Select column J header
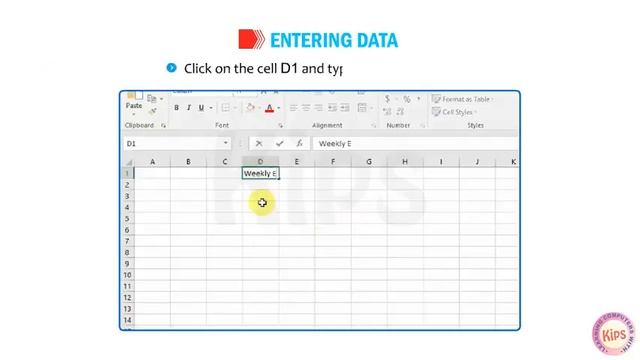640x360 pixels. coord(477,162)
